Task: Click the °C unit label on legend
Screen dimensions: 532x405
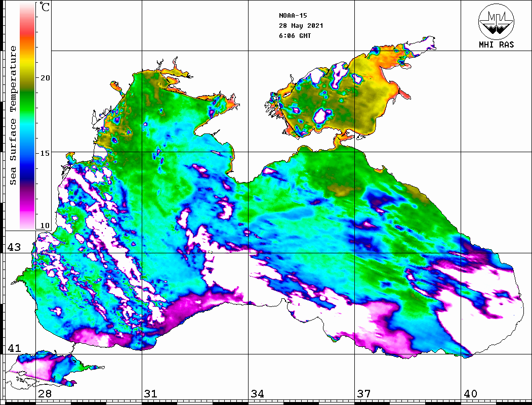Action: click(45, 7)
